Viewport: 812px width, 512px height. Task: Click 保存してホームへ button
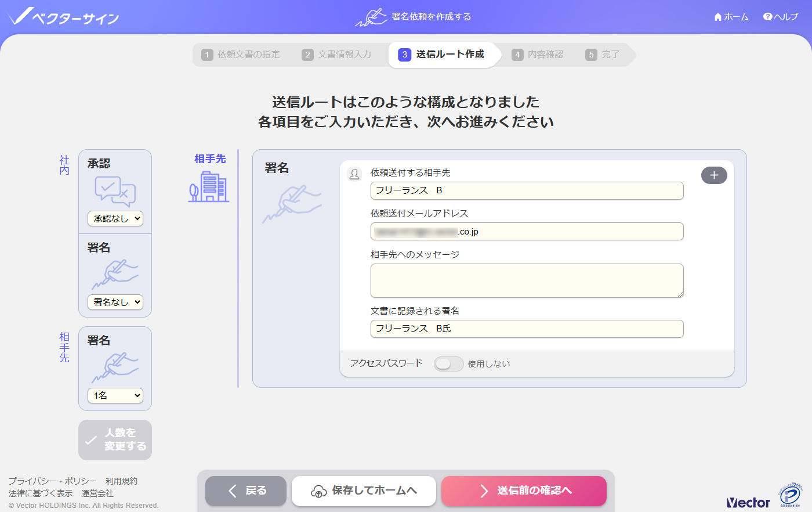point(364,491)
